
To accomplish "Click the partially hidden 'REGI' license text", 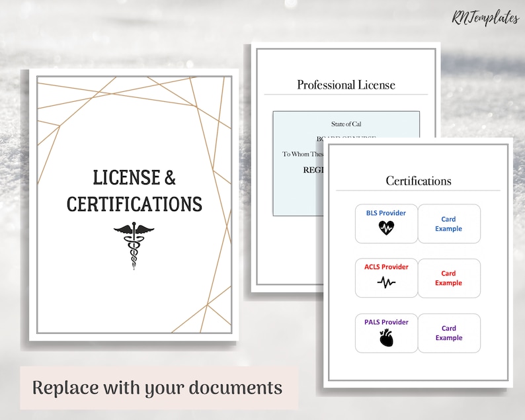I will (313, 170).
